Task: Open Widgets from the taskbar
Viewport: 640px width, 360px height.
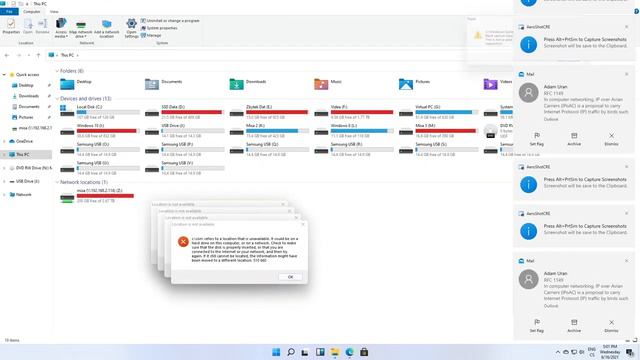Action: (320, 352)
